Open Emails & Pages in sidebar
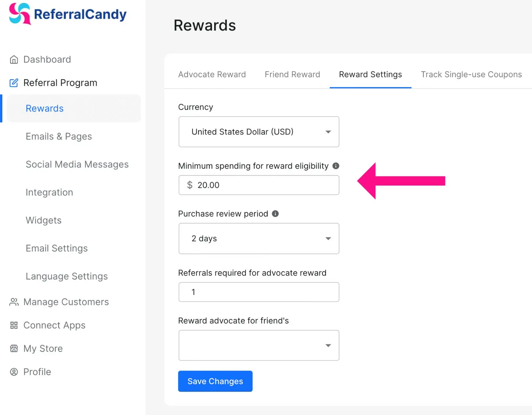The image size is (532, 415). click(59, 136)
